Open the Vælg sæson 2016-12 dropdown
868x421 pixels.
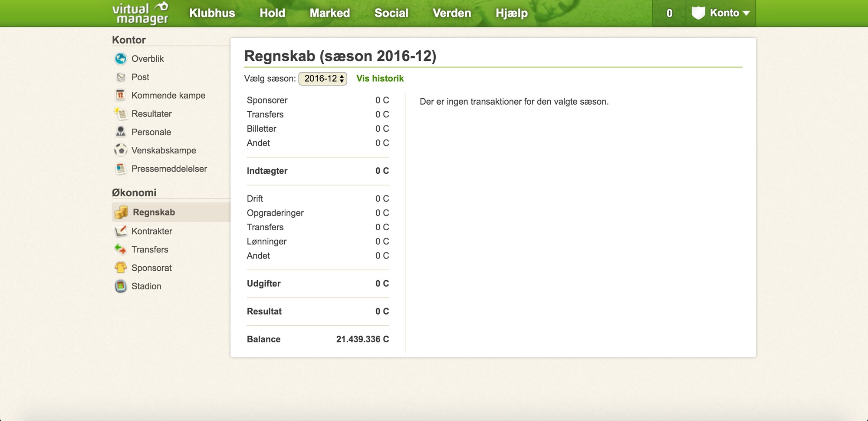(322, 79)
